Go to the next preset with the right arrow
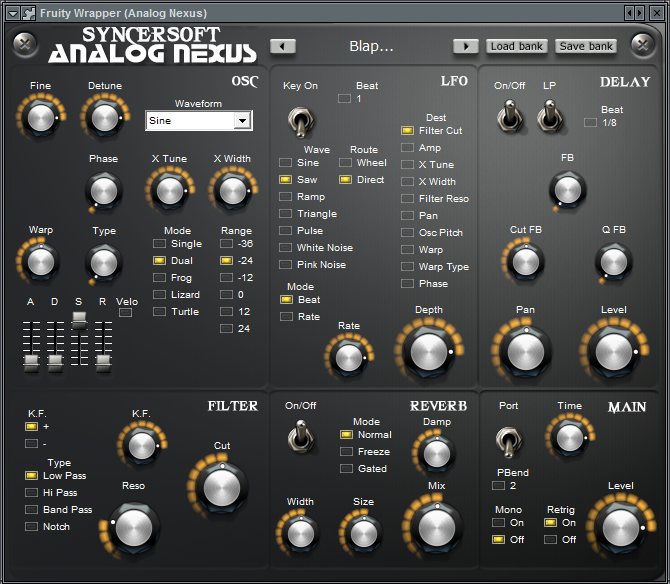The width and height of the screenshot is (670, 584). coord(466,46)
